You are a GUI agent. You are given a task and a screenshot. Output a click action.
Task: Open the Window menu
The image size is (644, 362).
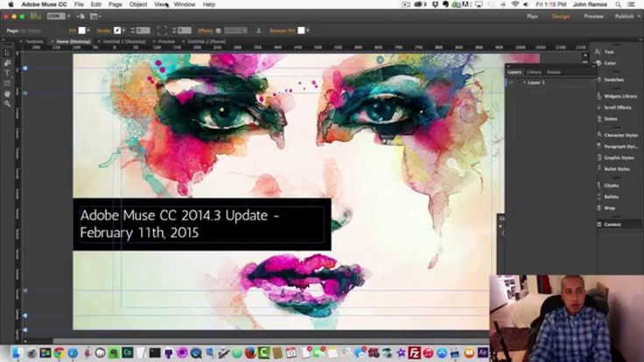[185, 4]
